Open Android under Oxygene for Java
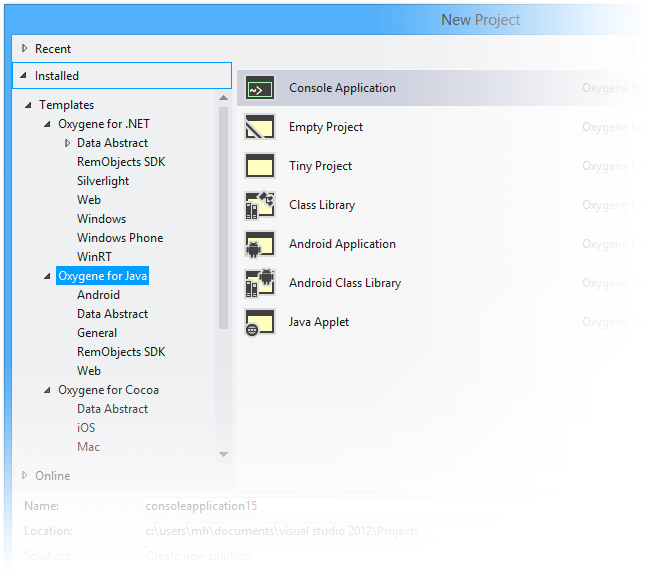Screen dimensions: 651x575 pyautogui.click(x=98, y=295)
